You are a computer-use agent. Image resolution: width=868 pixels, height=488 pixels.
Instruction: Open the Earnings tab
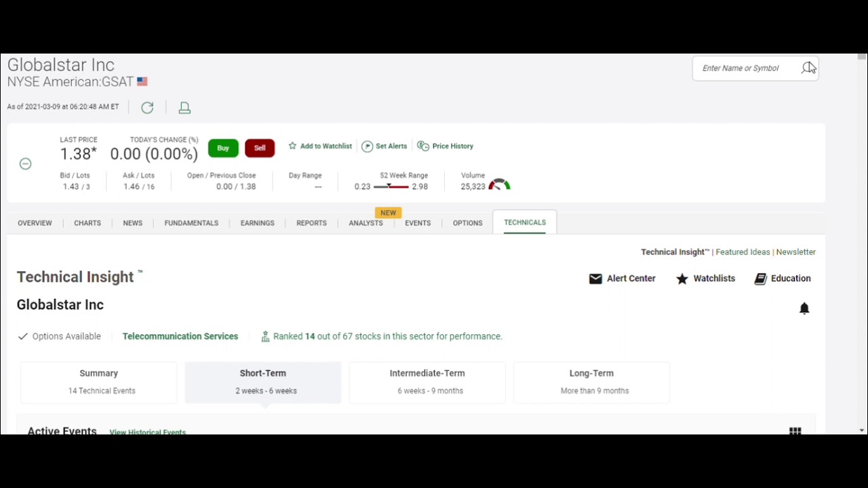(x=258, y=223)
